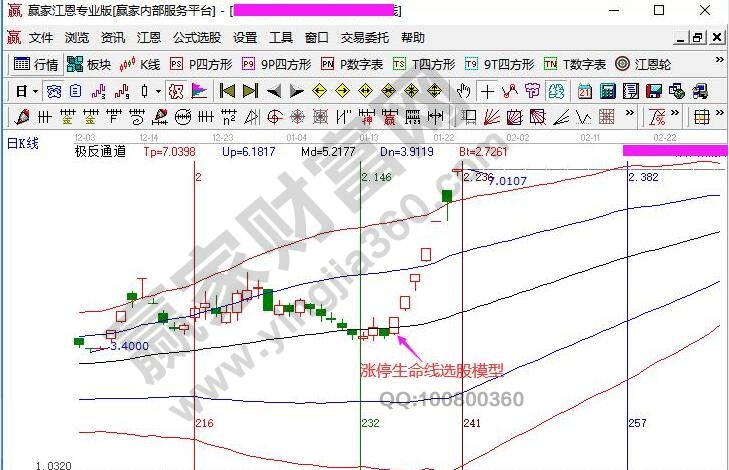Select the hand pan tool
Viewport: 729px width, 470px height.
tap(464, 91)
